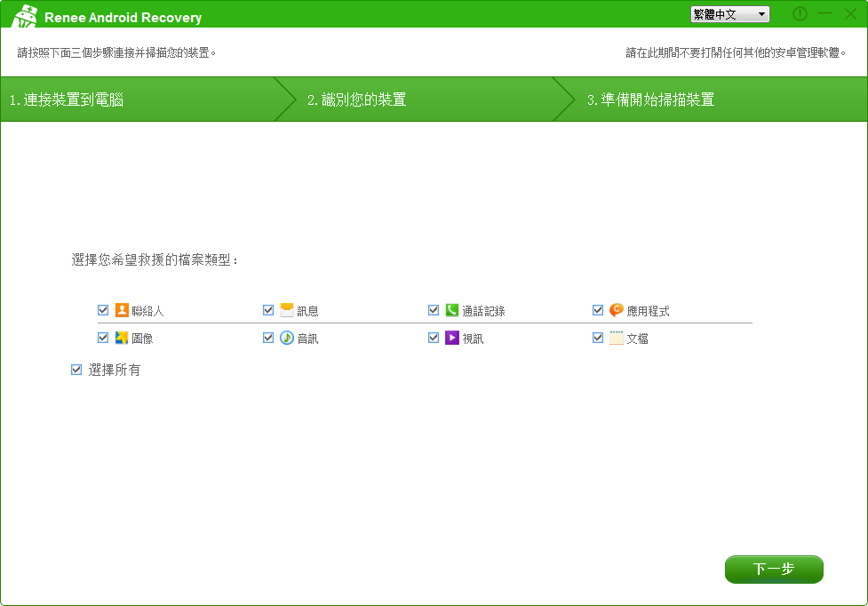The height and width of the screenshot is (606, 868).
Task: Click the orange 應用程式 app icon
Action: click(616, 310)
